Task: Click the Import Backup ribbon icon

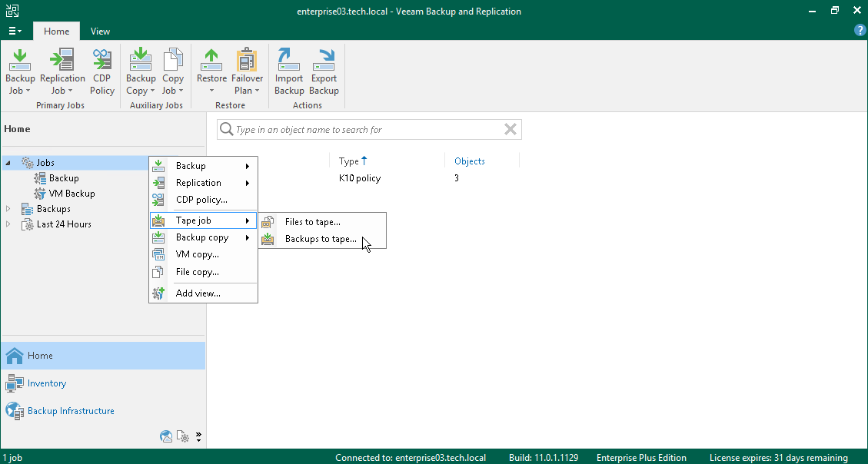Action: [289, 60]
